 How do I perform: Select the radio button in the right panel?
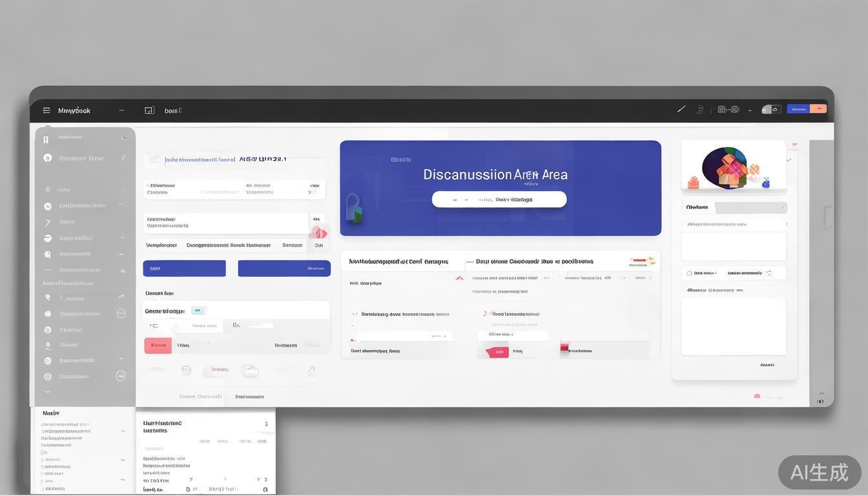pos(689,273)
